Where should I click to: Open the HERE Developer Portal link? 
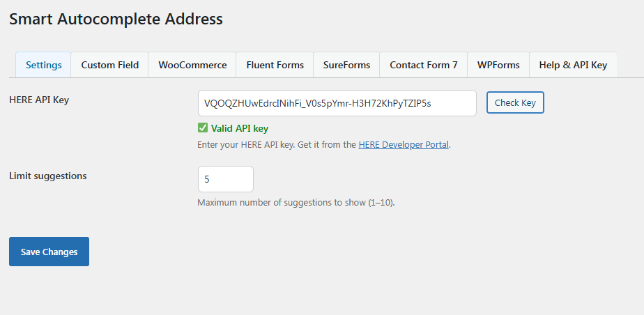404,144
